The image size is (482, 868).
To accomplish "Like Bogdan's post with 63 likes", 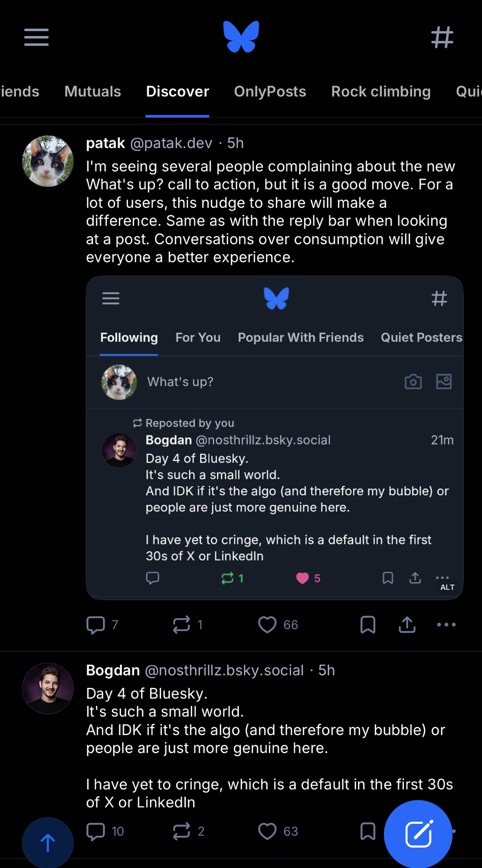I will pyautogui.click(x=267, y=832).
